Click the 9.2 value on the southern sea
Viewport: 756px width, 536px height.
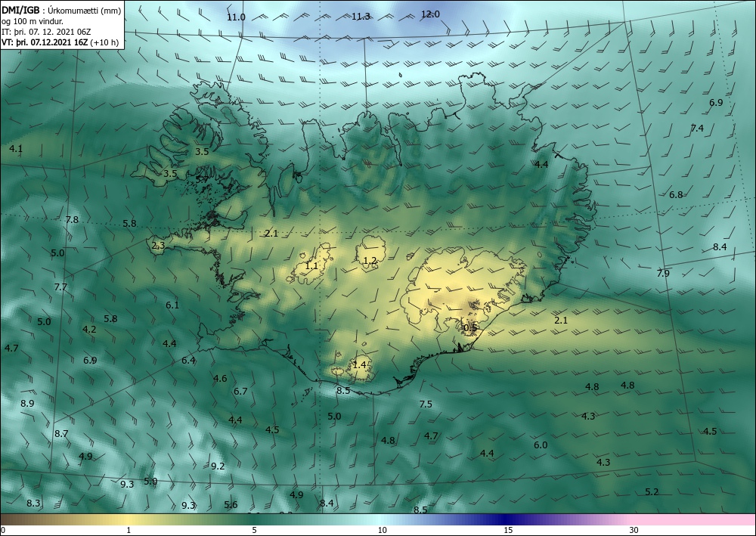click(x=218, y=466)
